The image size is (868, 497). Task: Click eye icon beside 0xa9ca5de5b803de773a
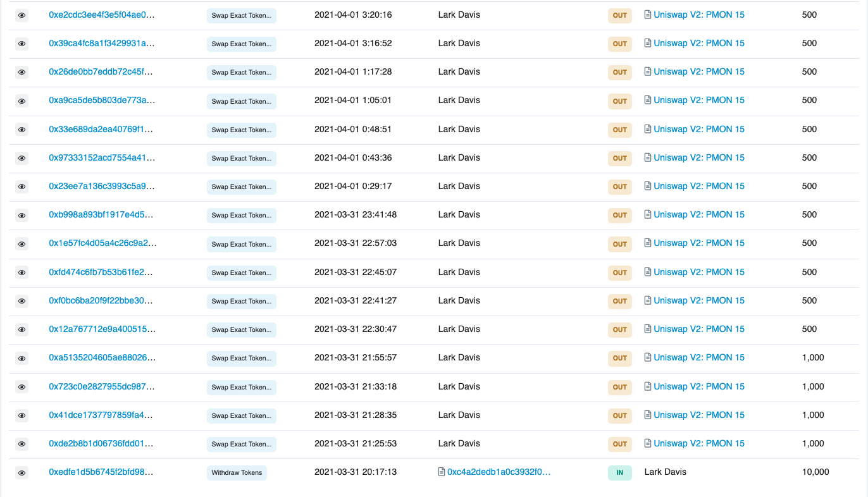click(x=22, y=101)
